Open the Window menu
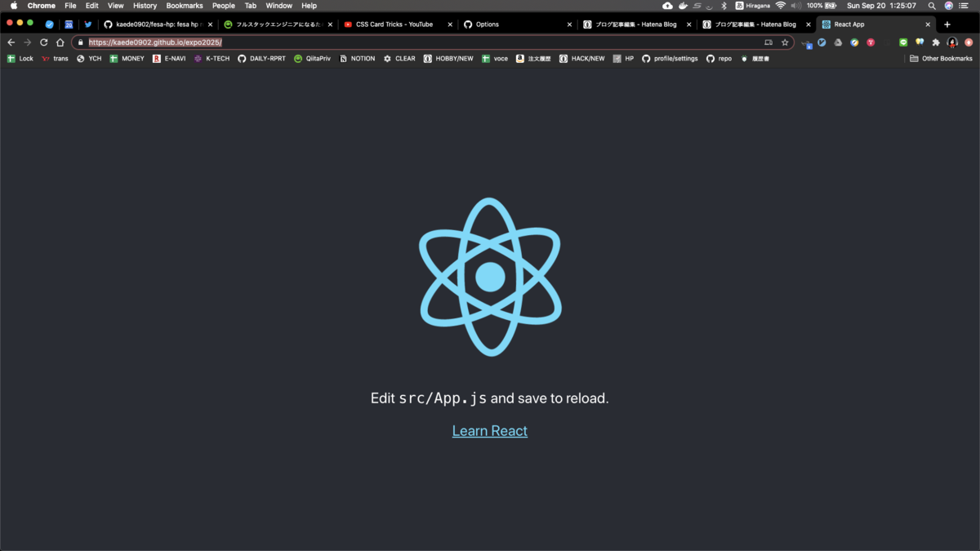 279,6
